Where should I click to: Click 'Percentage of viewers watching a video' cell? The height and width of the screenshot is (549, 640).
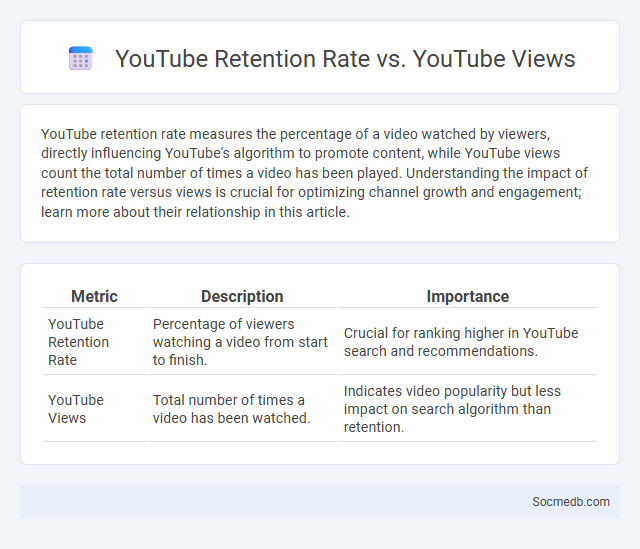(x=242, y=342)
